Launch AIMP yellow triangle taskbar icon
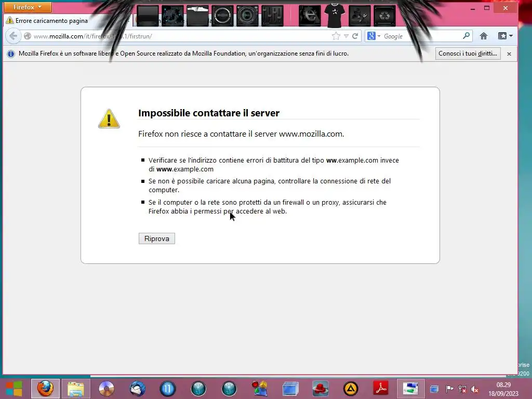 [x=351, y=389]
